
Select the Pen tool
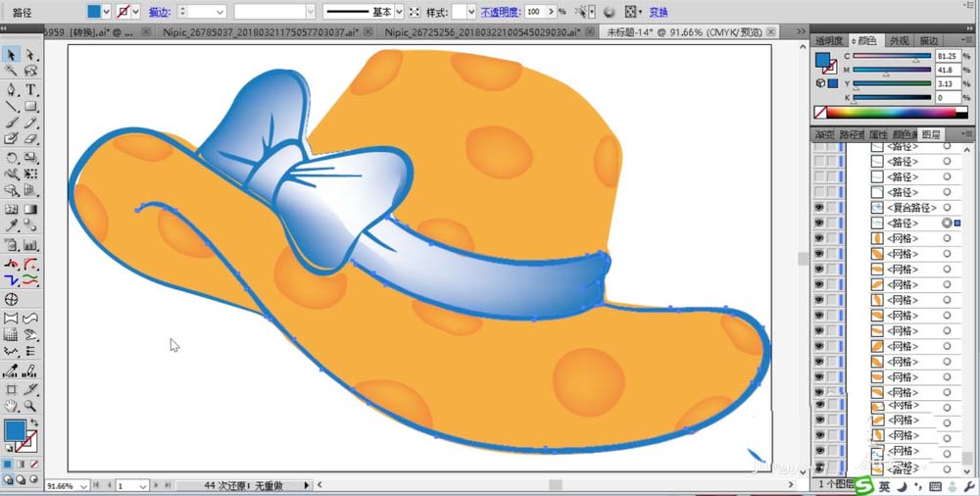(x=11, y=90)
